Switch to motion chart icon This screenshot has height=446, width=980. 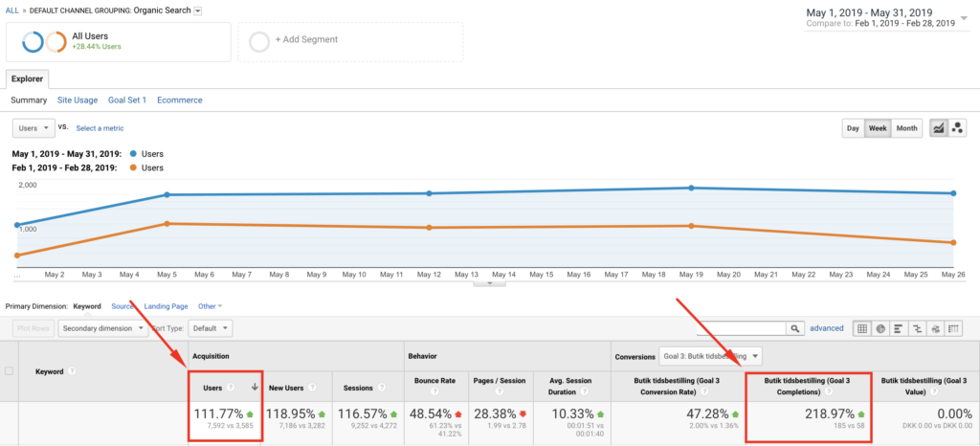tap(957, 128)
